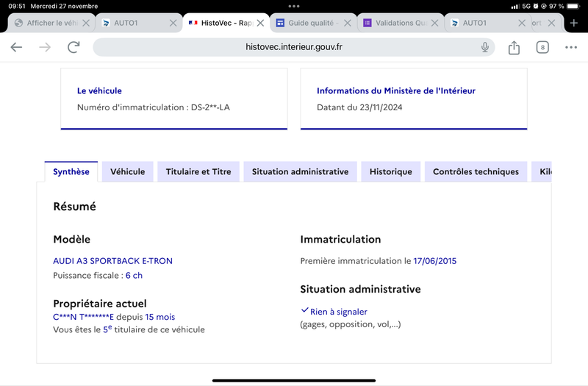
Task: Open the browser three-dot menu
Action: pos(571,47)
